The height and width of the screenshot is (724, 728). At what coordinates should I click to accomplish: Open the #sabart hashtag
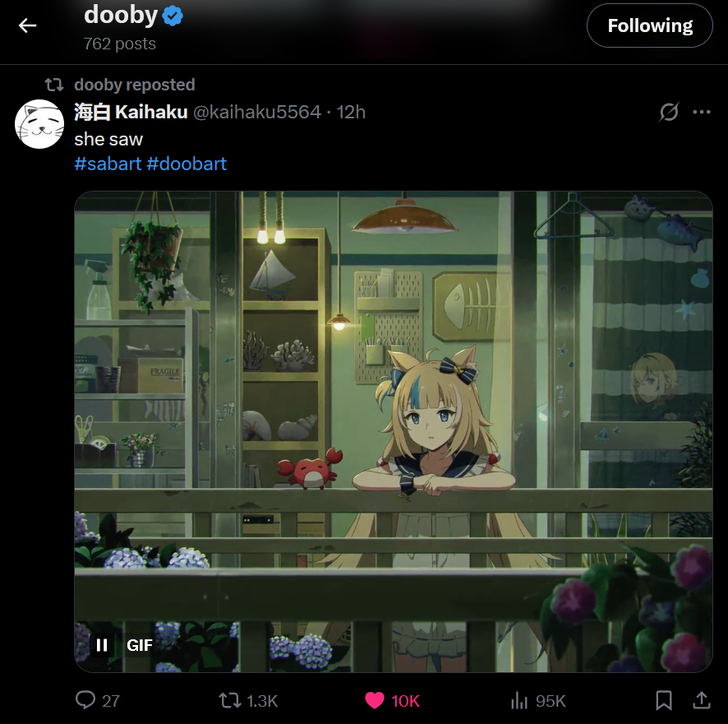click(108, 164)
